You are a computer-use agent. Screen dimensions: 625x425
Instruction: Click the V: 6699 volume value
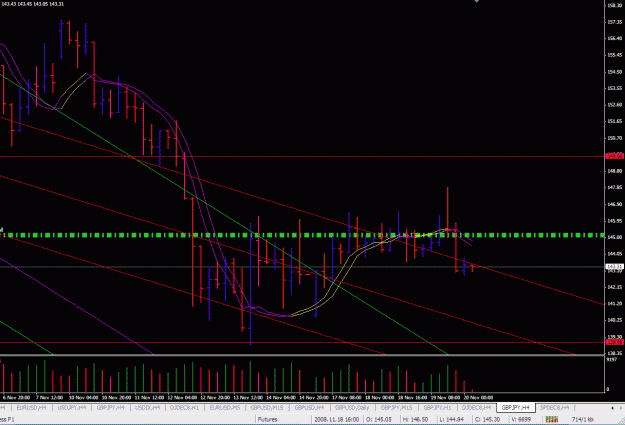pyautogui.click(x=521, y=419)
